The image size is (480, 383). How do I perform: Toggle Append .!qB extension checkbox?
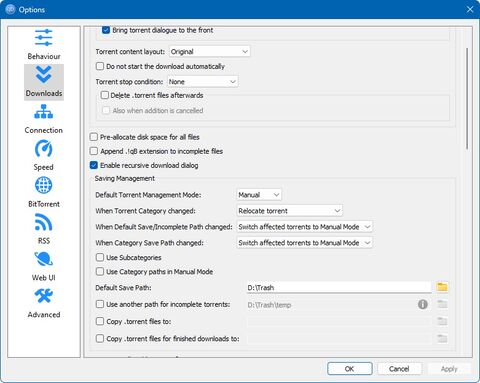(94, 151)
